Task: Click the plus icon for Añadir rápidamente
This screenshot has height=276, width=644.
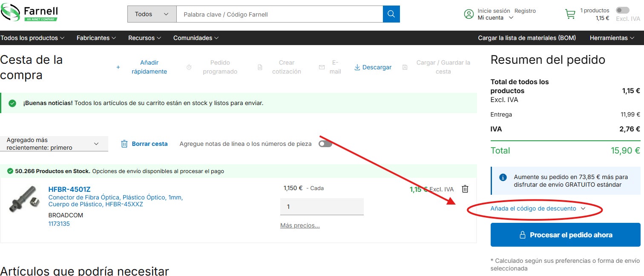Action: (118, 67)
